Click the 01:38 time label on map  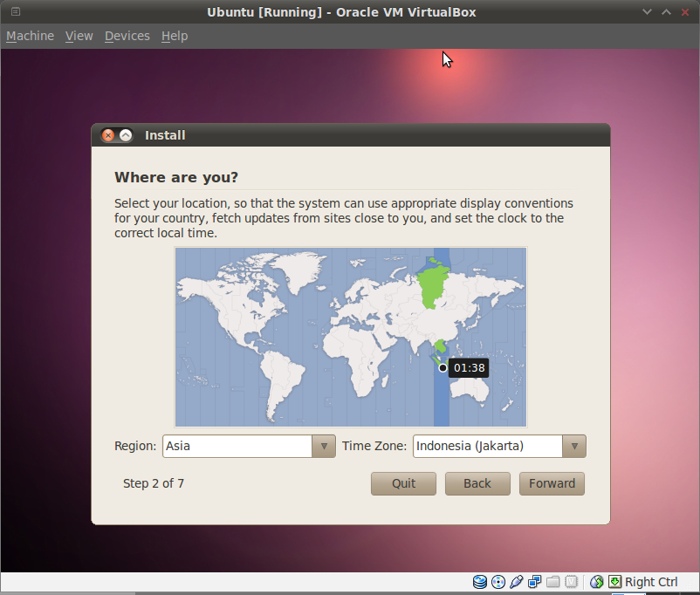coord(470,368)
